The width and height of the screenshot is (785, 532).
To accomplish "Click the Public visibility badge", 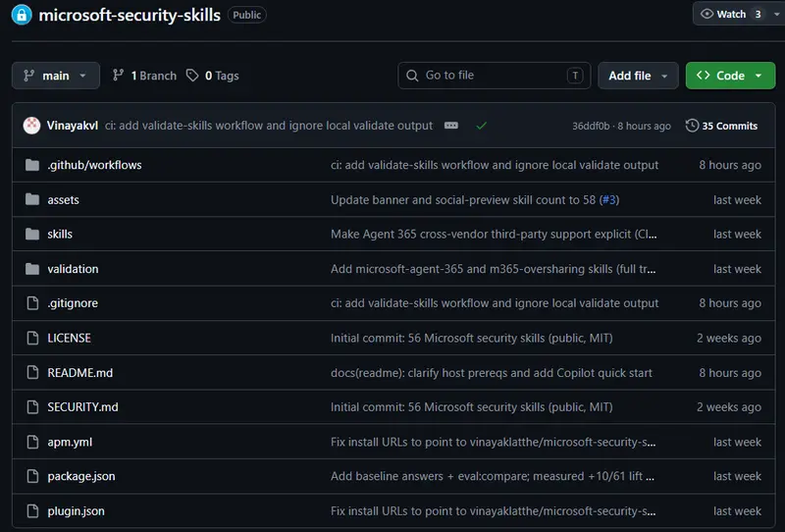I will pyautogui.click(x=247, y=15).
